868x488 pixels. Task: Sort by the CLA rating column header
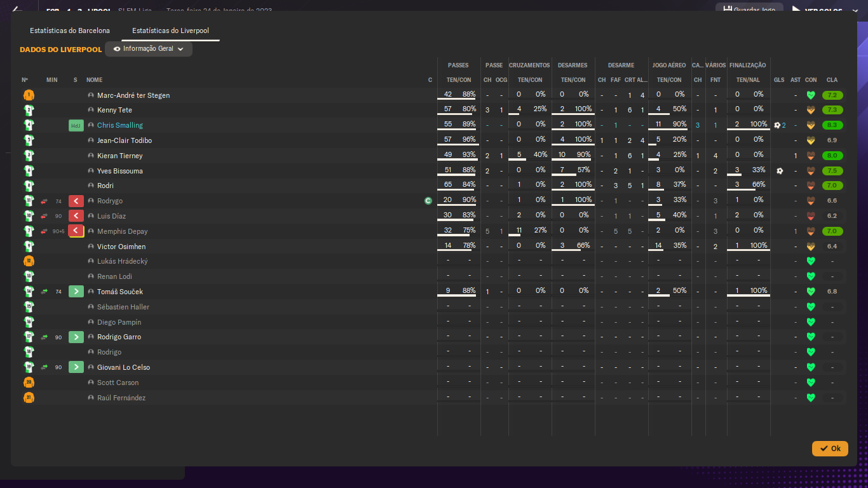(832, 80)
